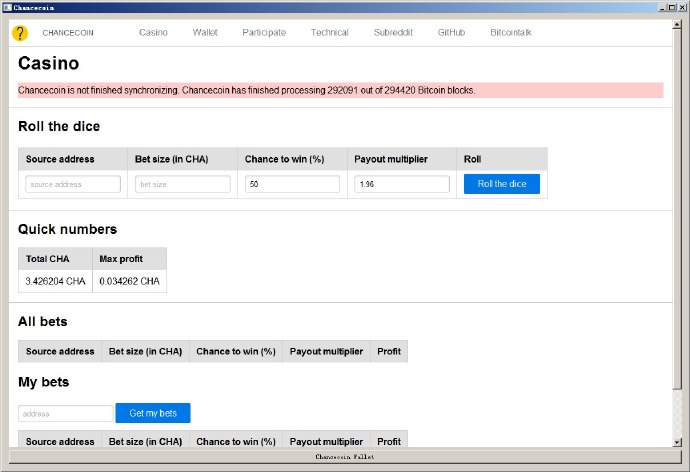Click the Get my bets button
Viewport: 690px width, 472px height.
pos(153,413)
